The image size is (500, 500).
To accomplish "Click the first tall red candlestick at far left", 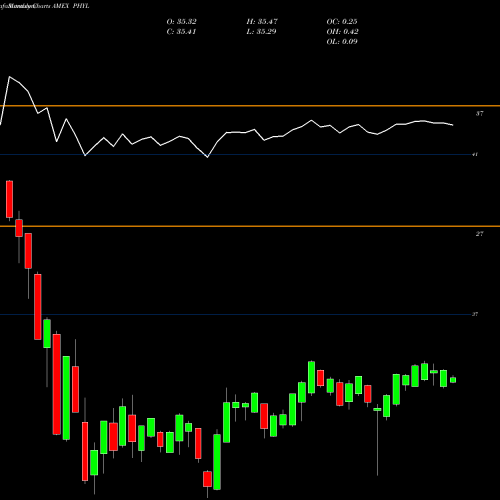I will pyautogui.click(x=9, y=199).
